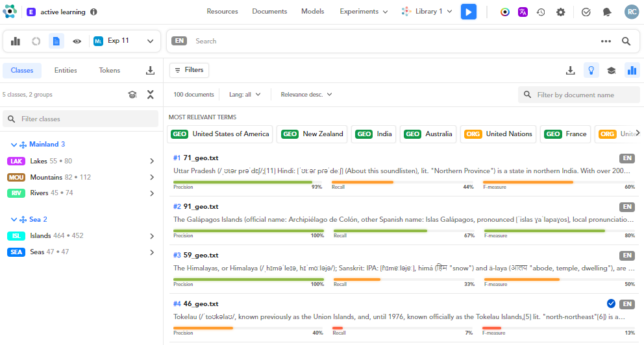Click the blue play button
The image size is (644, 345).
(x=469, y=12)
